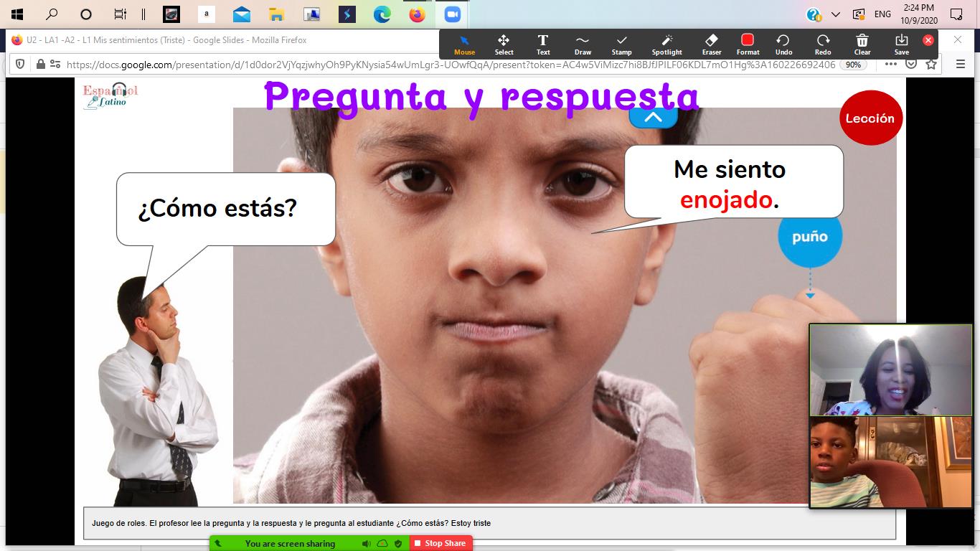Expand the system tray hidden icons chevron

[x=836, y=14]
